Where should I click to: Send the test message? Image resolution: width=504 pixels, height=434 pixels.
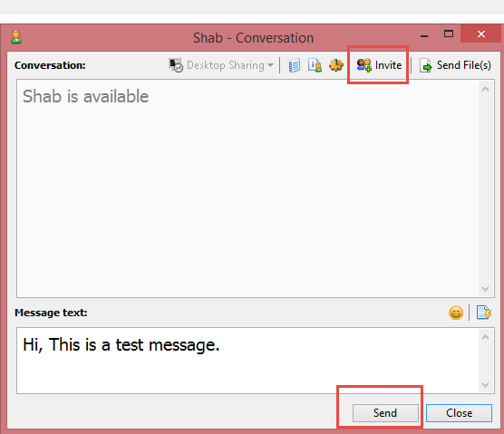pos(385,413)
